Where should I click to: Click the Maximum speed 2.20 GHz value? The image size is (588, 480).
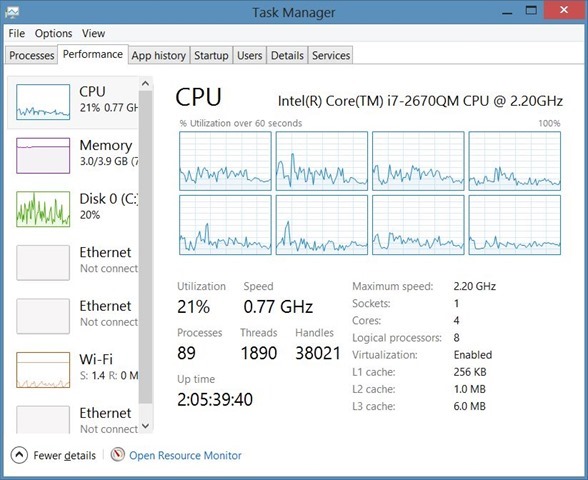click(475, 286)
